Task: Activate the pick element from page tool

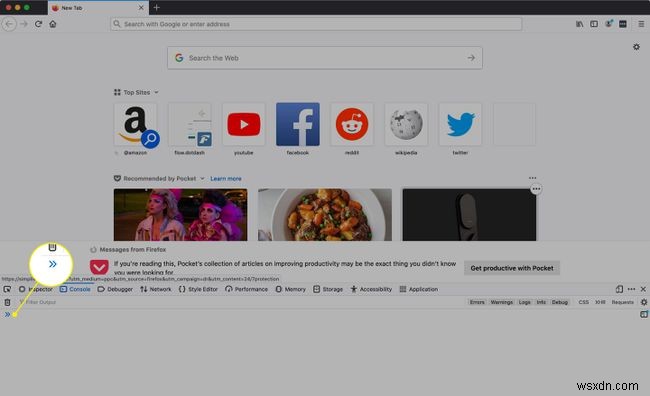Action: [7, 289]
